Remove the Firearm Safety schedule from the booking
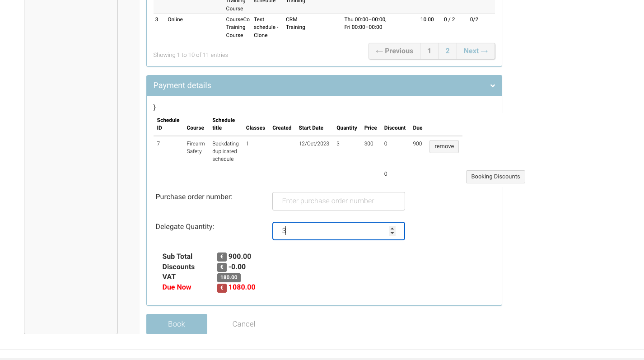This screenshot has height=360, width=644. pyautogui.click(x=444, y=146)
